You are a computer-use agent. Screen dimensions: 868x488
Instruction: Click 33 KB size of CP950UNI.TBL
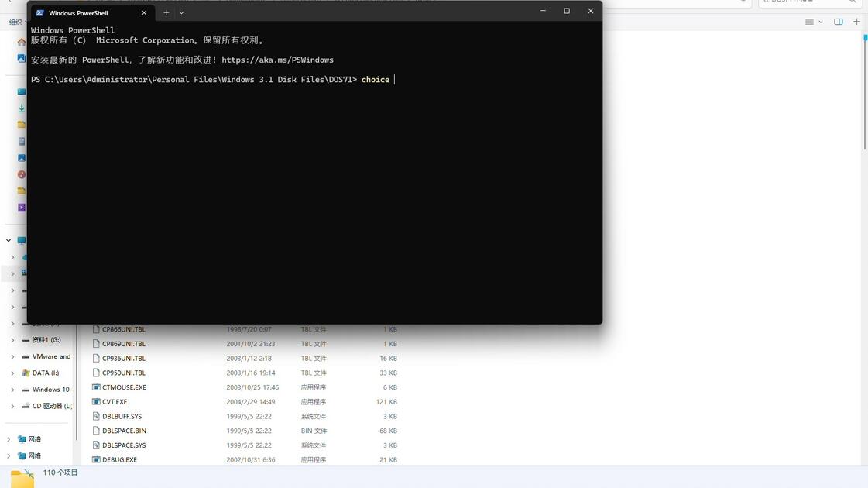pyautogui.click(x=388, y=373)
